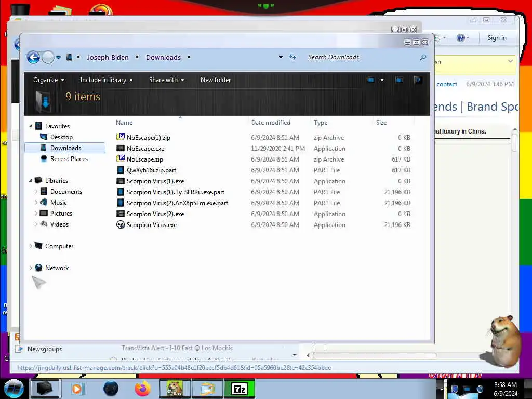Open the view options dropdown arrow

point(382,80)
